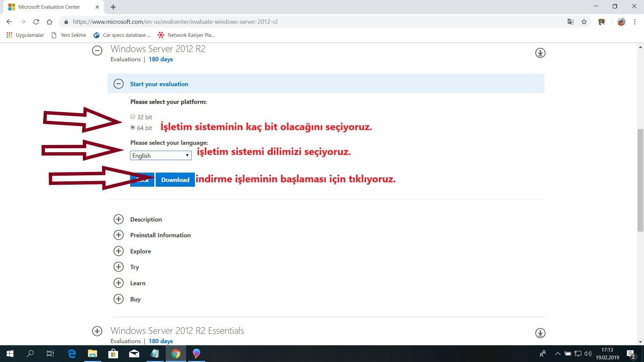Image resolution: width=644 pixels, height=362 pixels.
Task: Open the Car specs database bookmark
Action: pyautogui.click(x=122, y=35)
